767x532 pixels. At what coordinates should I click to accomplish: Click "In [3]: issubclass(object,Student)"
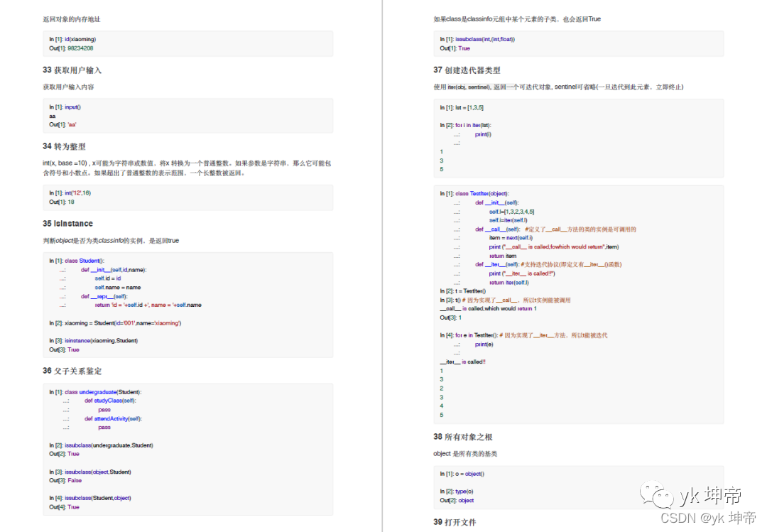(x=90, y=472)
